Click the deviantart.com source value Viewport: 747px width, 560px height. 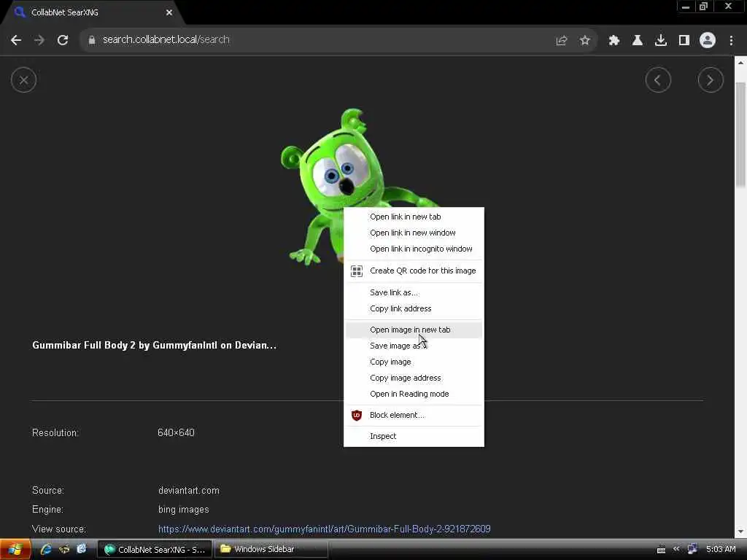pyautogui.click(x=189, y=491)
